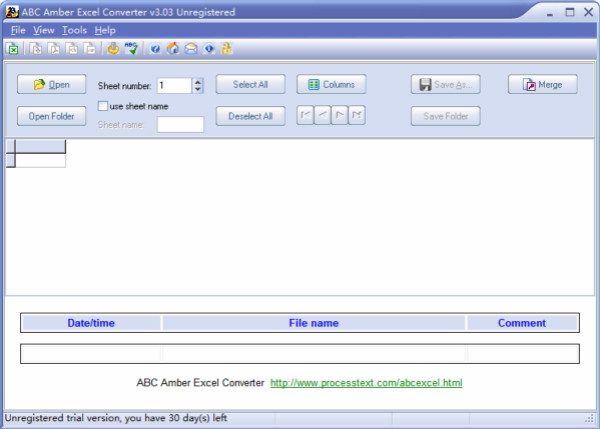Click the options toolbar icon left of spell check
Screen dimensions: 600x429
coord(114,48)
